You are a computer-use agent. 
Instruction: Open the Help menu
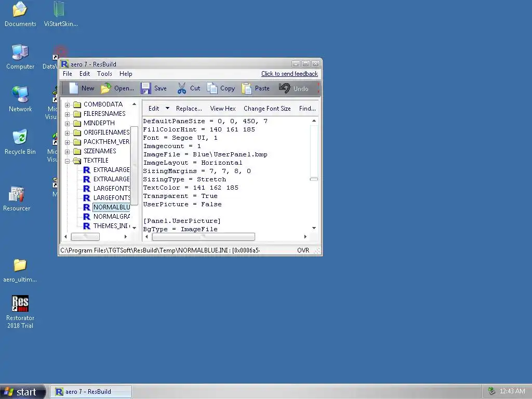[x=126, y=74]
